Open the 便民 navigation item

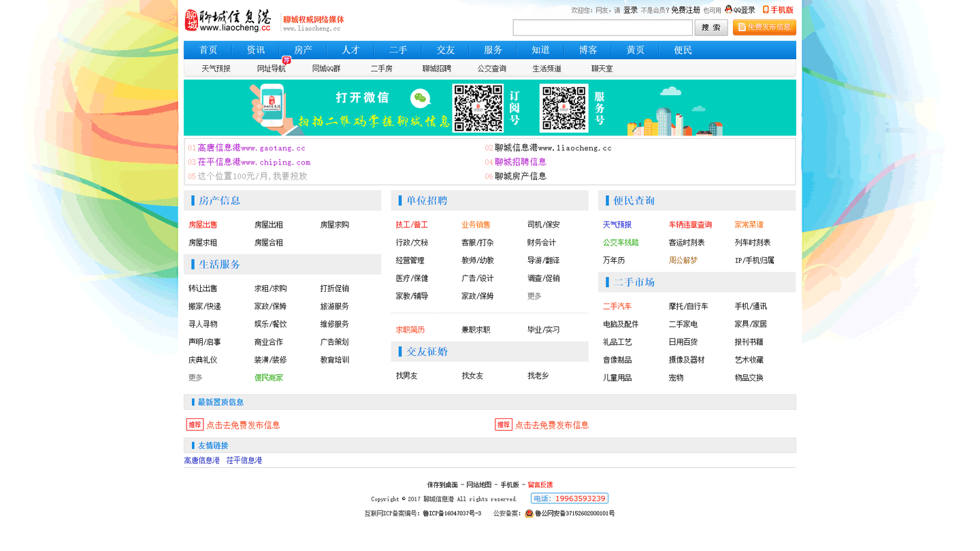683,50
